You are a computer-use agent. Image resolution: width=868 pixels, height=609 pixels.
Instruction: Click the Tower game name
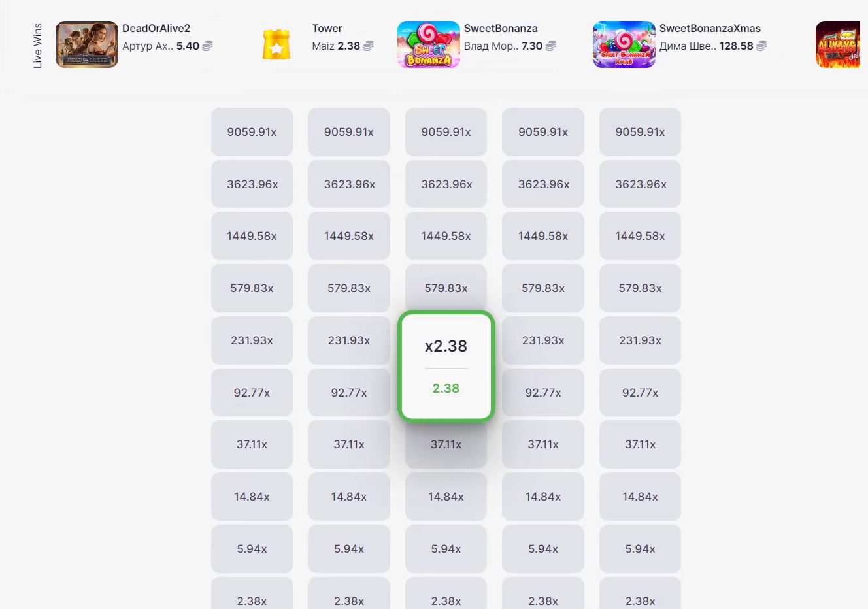[x=327, y=29]
